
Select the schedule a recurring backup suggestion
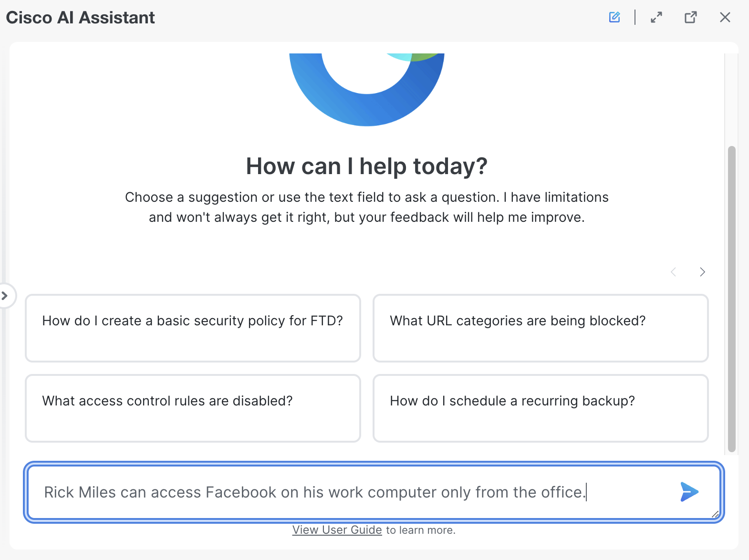[541, 408]
